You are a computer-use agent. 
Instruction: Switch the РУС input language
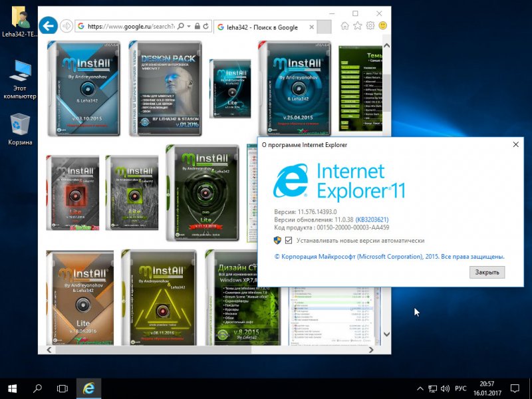460,388
